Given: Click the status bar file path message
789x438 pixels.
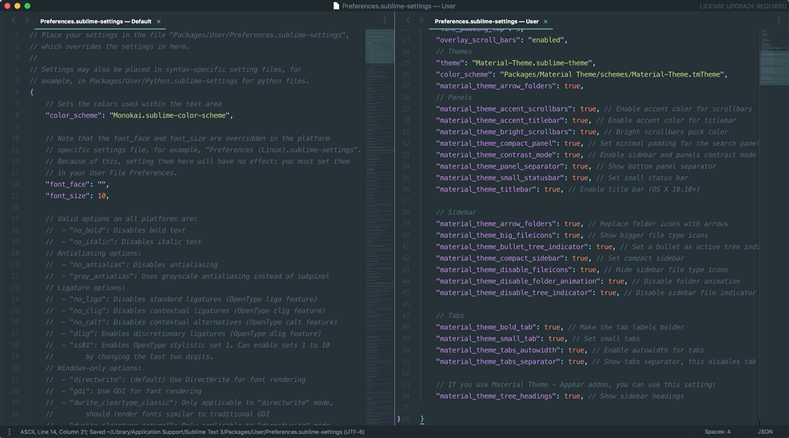Looking at the screenshot, I should pos(192,432).
